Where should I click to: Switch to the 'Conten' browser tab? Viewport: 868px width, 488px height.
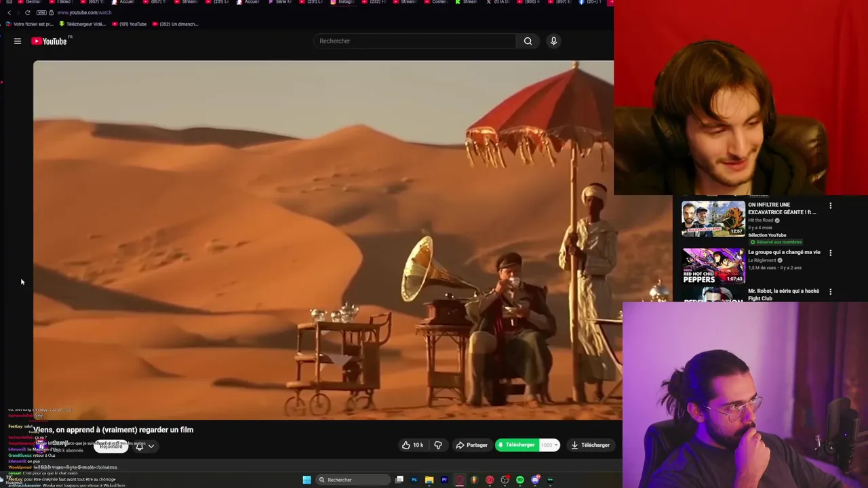pos(437,2)
